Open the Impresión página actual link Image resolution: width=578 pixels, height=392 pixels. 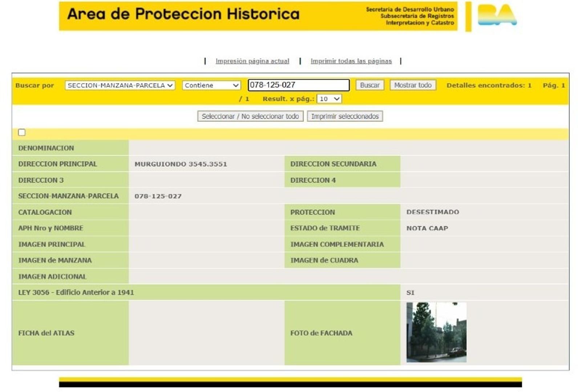[x=252, y=61]
